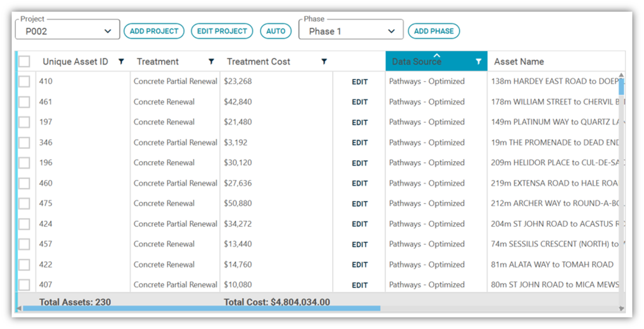Toggle sort arrow on Data Source header
644x329 pixels.
(x=436, y=55)
